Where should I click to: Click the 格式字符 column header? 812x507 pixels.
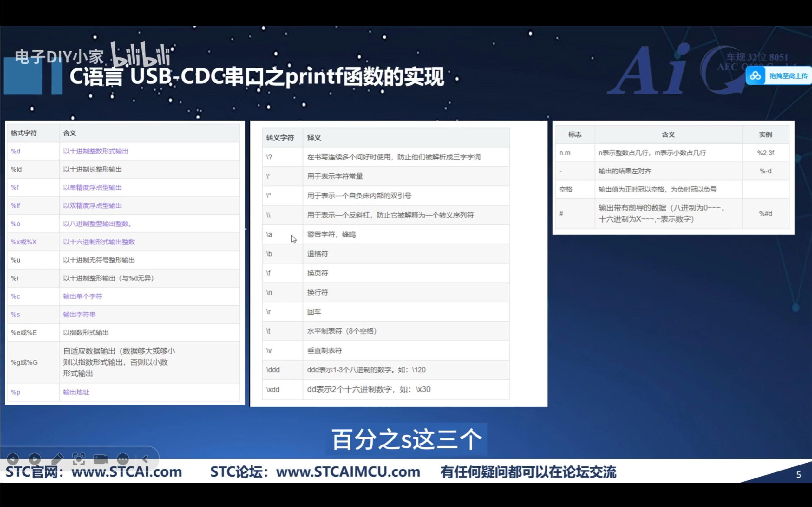coord(33,133)
